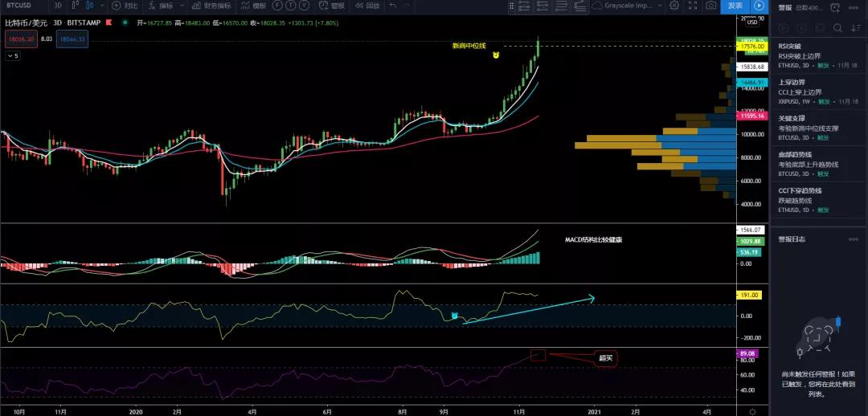Start bar 回放 replay mode
Screen dimensions: 868x416
[367, 6]
